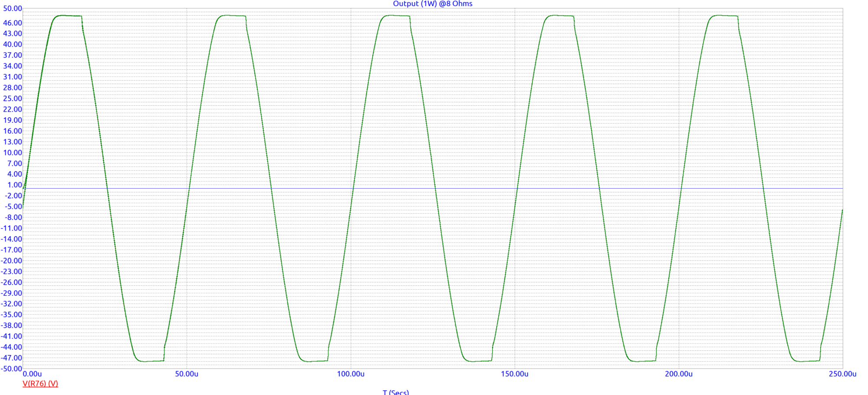Click the -20.00 y-axis value
The image size is (868, 395).
coord(11,261)
